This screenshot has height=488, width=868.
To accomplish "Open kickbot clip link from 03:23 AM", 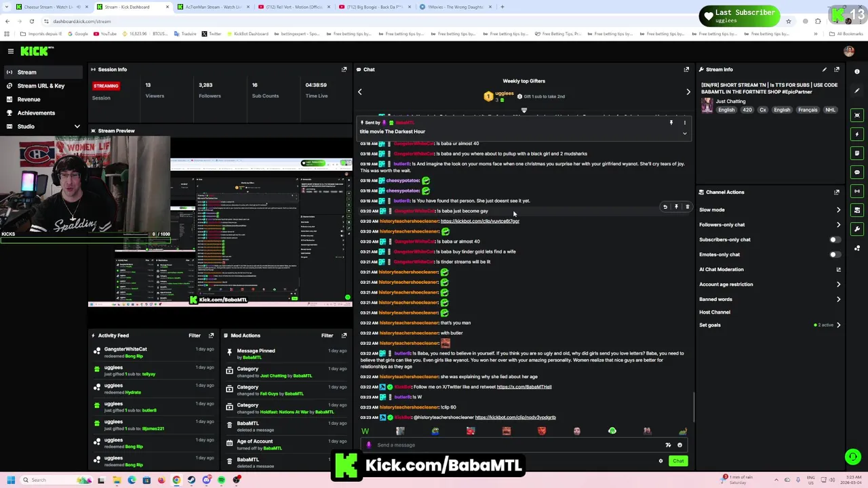I will [x=515, y=418].
